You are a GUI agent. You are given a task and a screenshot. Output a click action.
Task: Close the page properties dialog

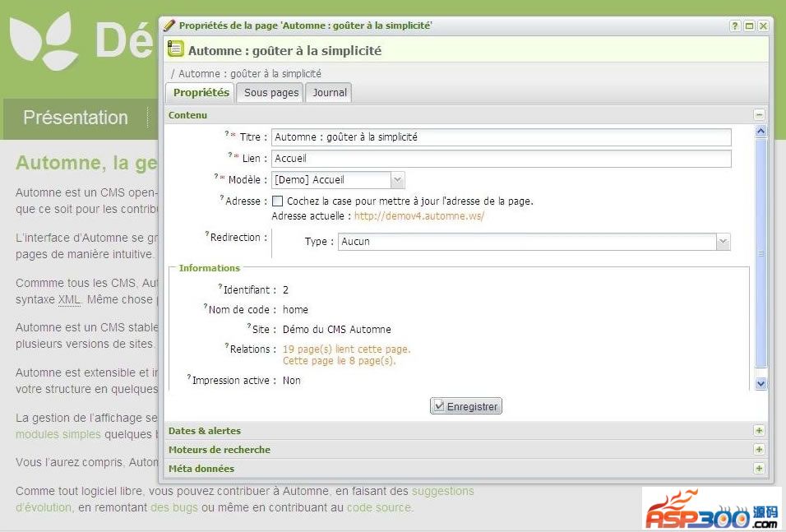coord(763,25)
